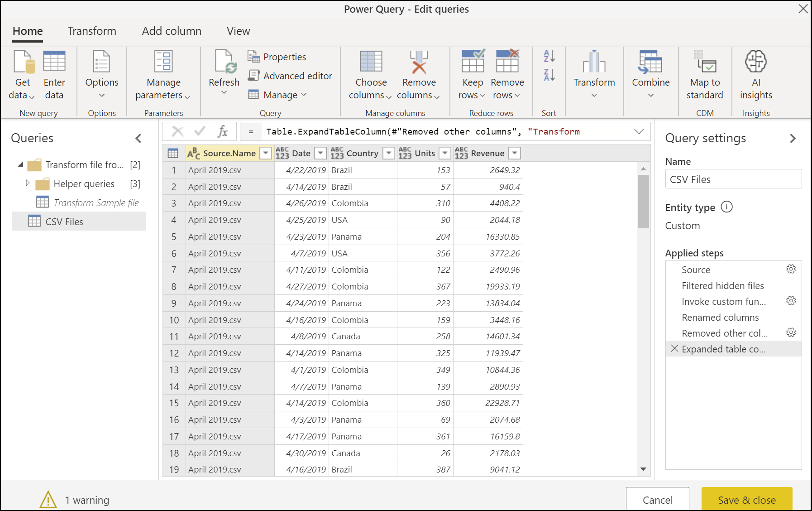Click the 1 warning link
This screenshot has height=511, width=812.
point(87,500)
